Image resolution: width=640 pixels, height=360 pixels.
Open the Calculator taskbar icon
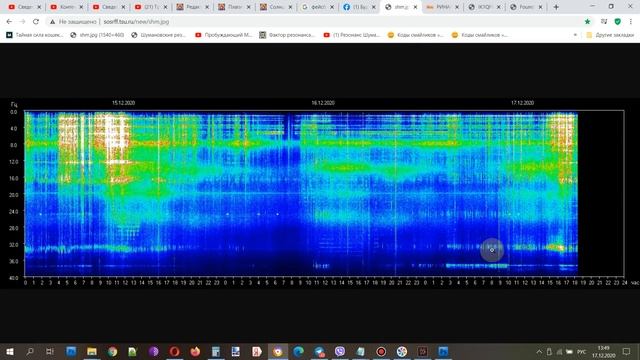tap(216, 351)
